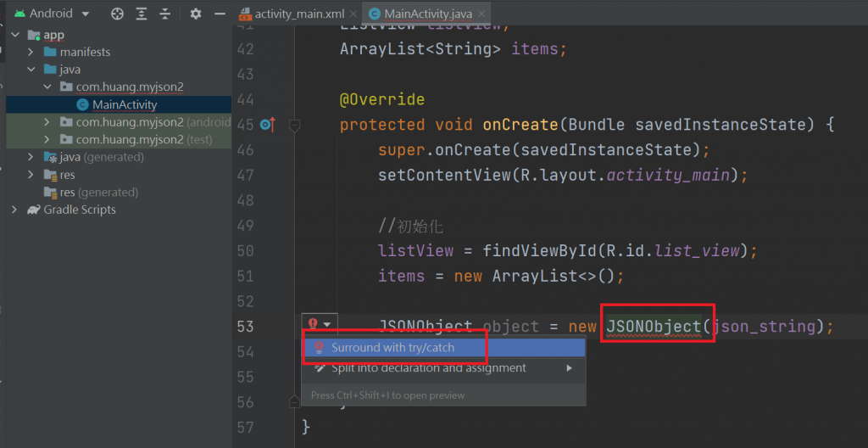The height and width of the screenshot is (448, 868).
Task: Toggle code fold marker at line 45
Action: click(294, 126)
